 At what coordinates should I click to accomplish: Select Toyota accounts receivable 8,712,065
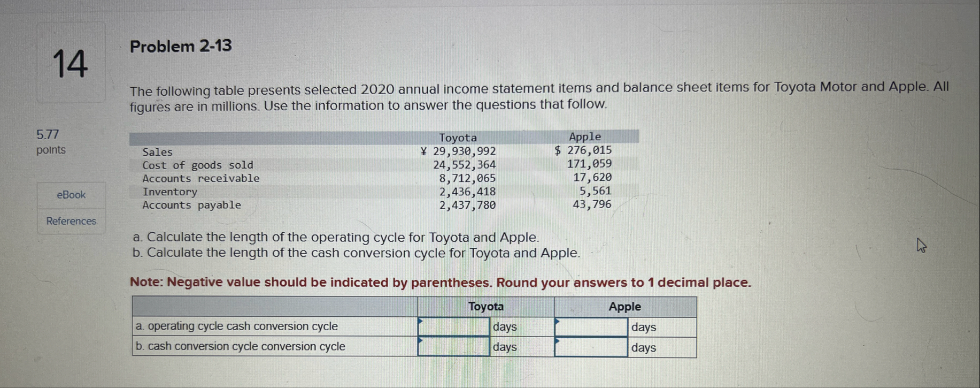pos(467,178)
